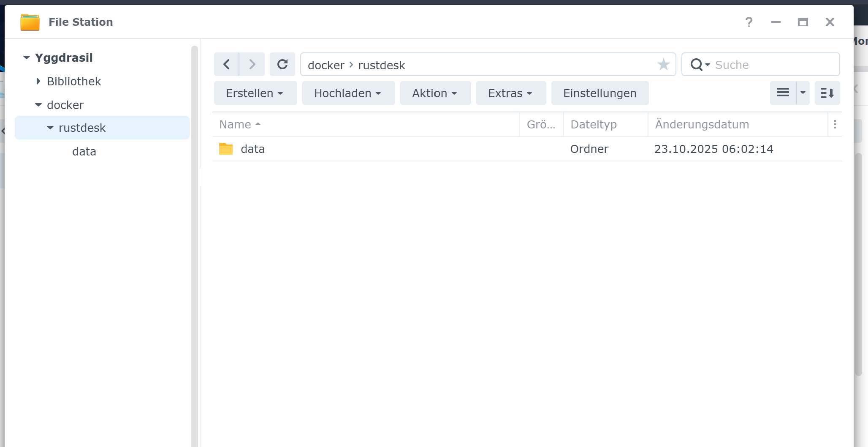Click the Einstellungen button
This screenshot has height=447, width=868.
pos(599,93)
